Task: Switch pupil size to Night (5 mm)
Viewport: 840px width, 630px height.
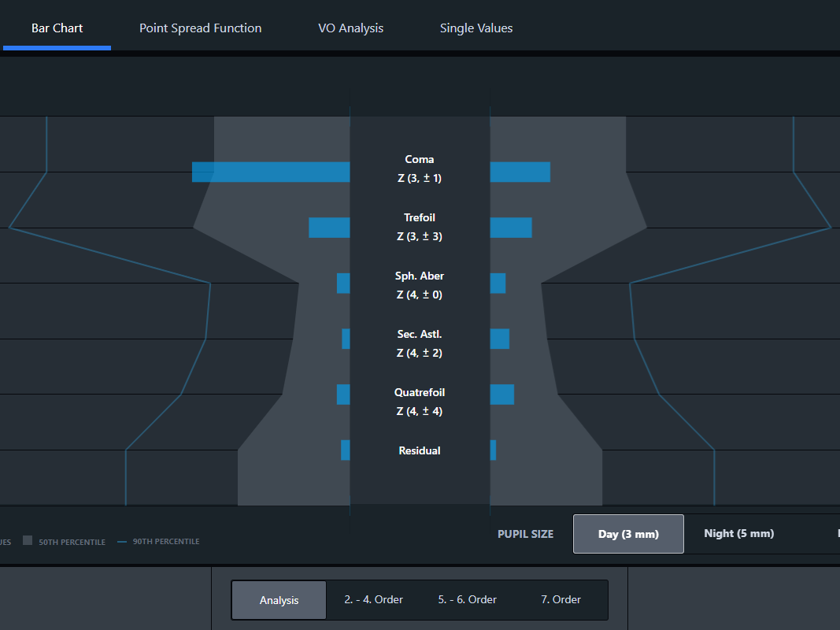Action: point(738,534)
